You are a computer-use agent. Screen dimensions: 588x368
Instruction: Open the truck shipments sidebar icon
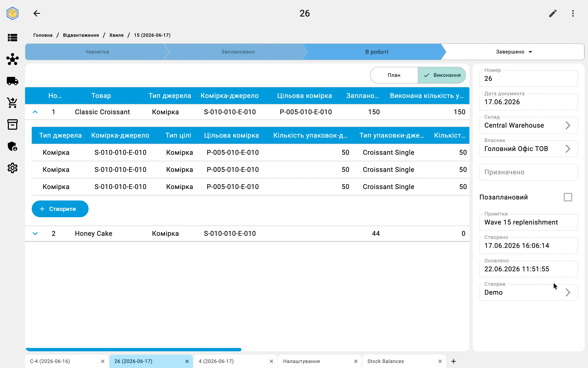12,81
